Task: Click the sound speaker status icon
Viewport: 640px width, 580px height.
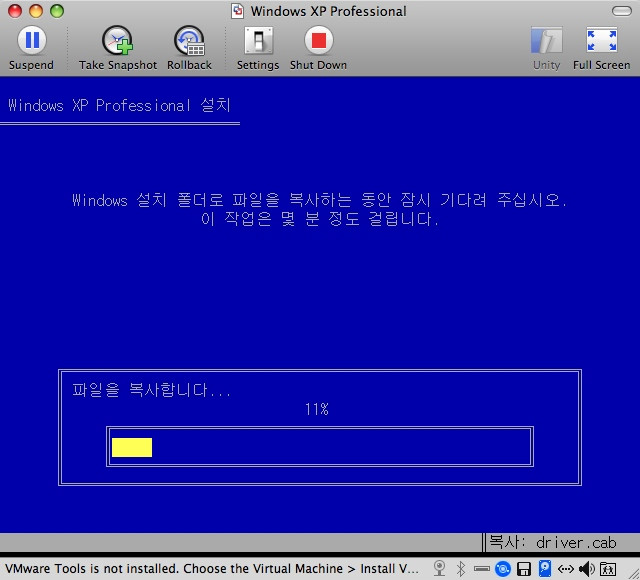Action: (587, 568)
